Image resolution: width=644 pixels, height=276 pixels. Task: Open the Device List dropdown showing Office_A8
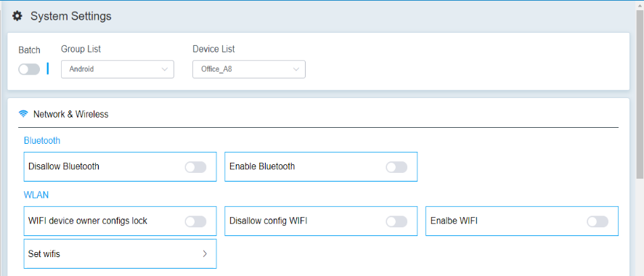coord(249,69)
